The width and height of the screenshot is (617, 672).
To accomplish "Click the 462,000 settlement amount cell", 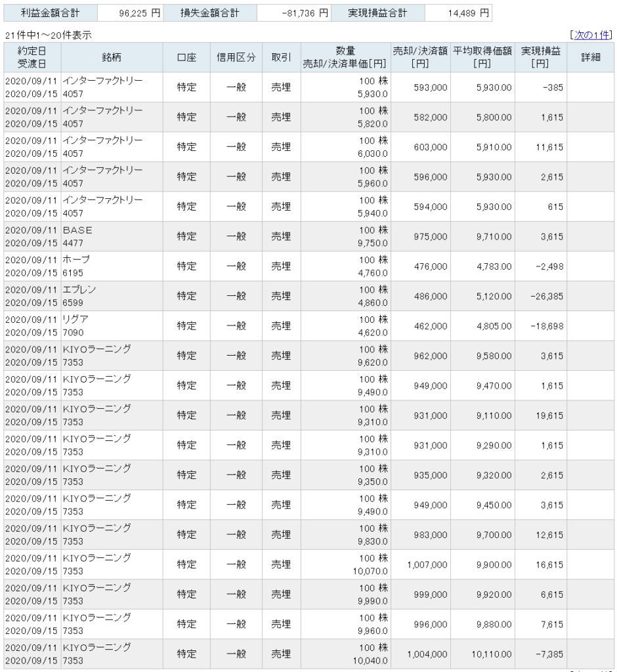I will (421, 326).
